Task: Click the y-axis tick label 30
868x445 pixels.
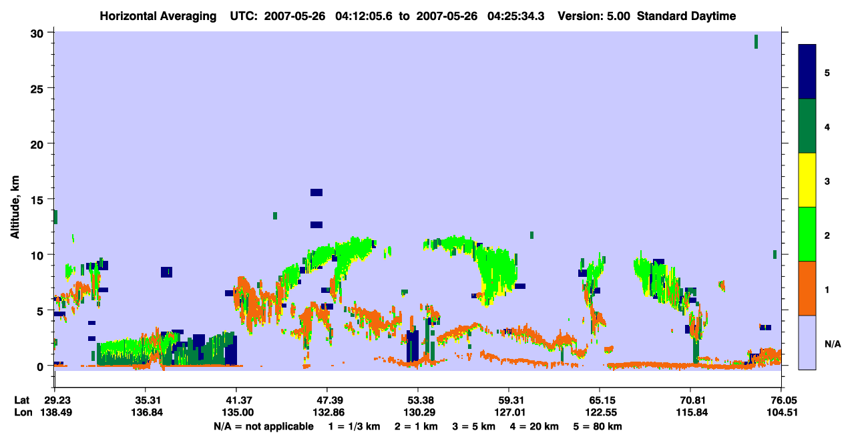Action: point(39,33)
